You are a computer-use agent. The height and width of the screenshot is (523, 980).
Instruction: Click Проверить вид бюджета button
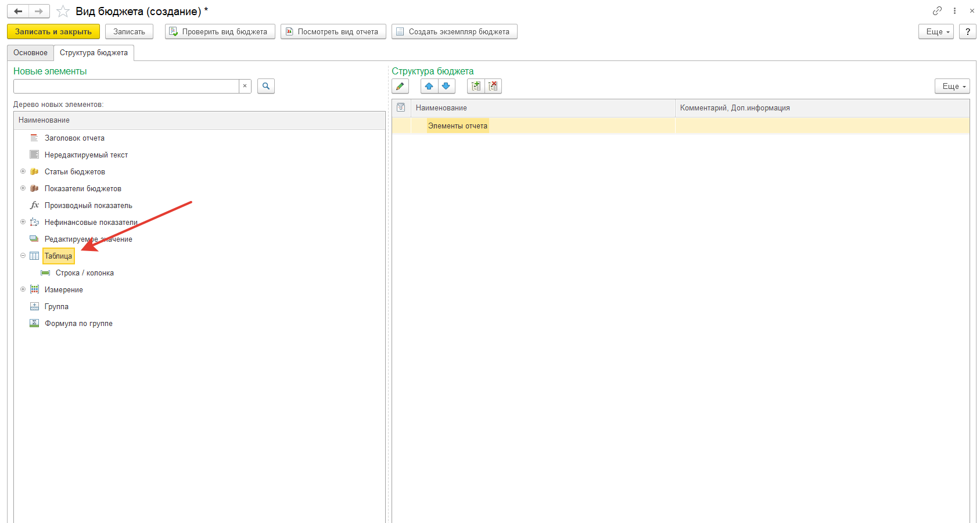click(220, 31)
